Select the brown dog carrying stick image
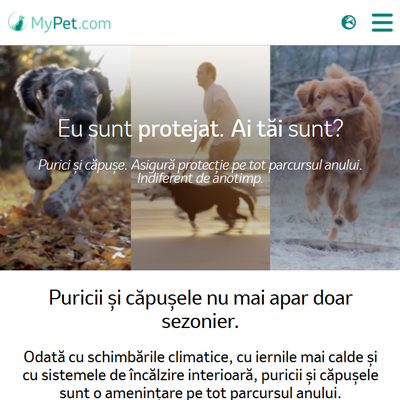 coord(335,157)
